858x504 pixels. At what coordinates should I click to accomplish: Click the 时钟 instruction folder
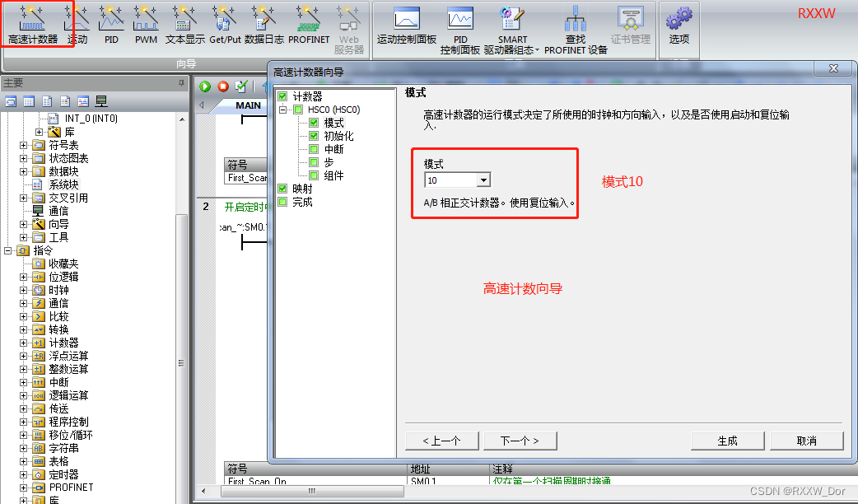[x=58, y=290]
